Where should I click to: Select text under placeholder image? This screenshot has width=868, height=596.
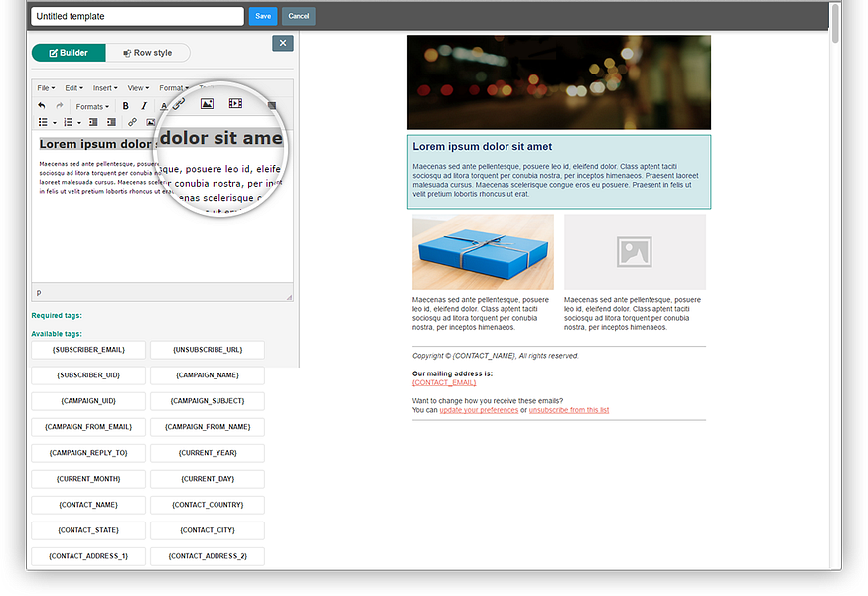point(633,314)
